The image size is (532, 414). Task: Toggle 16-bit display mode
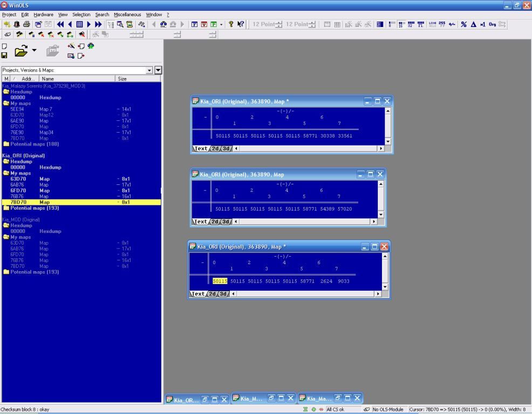pyautogui.click(x=401, y=24)
